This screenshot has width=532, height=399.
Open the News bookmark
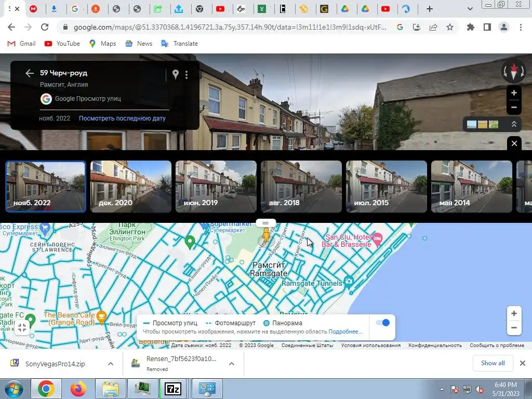pos(138,44)
